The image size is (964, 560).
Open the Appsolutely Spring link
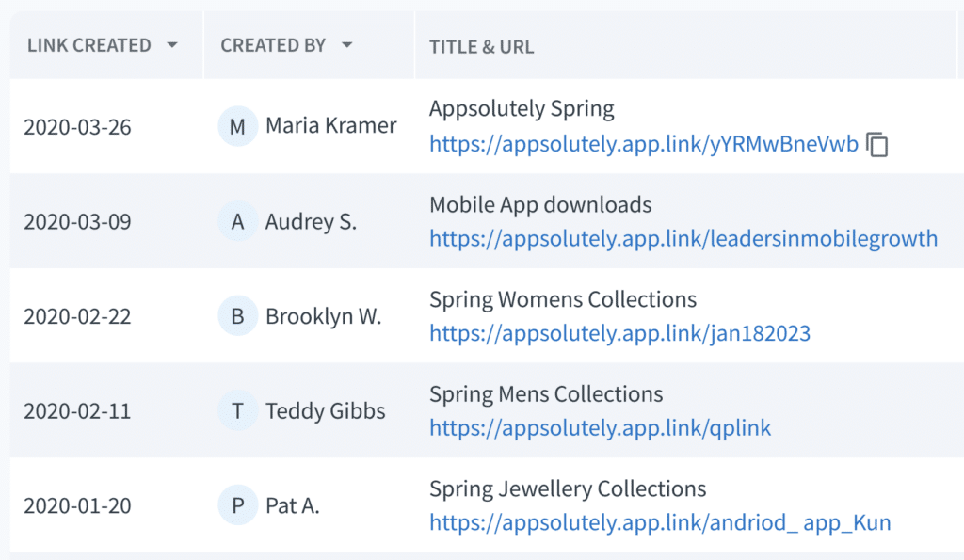pos(643,145)
